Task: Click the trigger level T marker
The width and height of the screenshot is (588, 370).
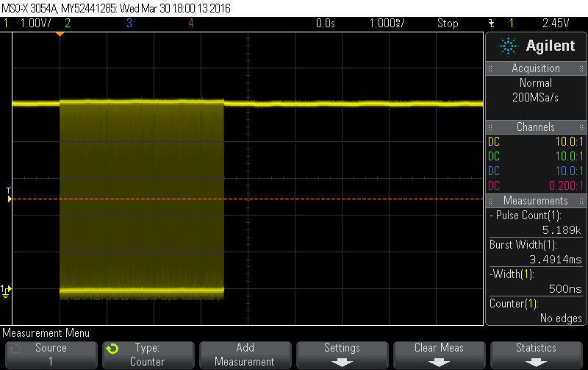Action: (x=8, y=195)
